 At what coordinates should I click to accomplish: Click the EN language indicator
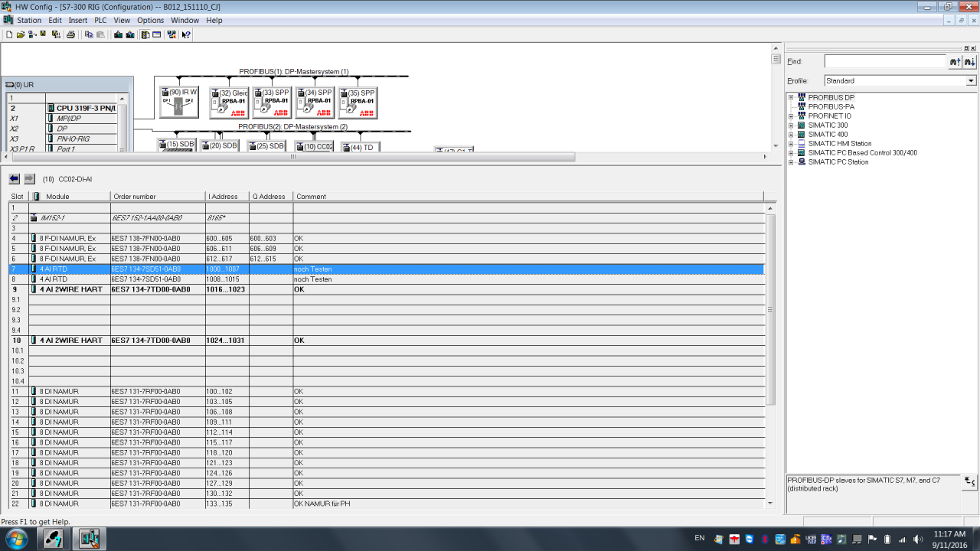pos(700,538)
